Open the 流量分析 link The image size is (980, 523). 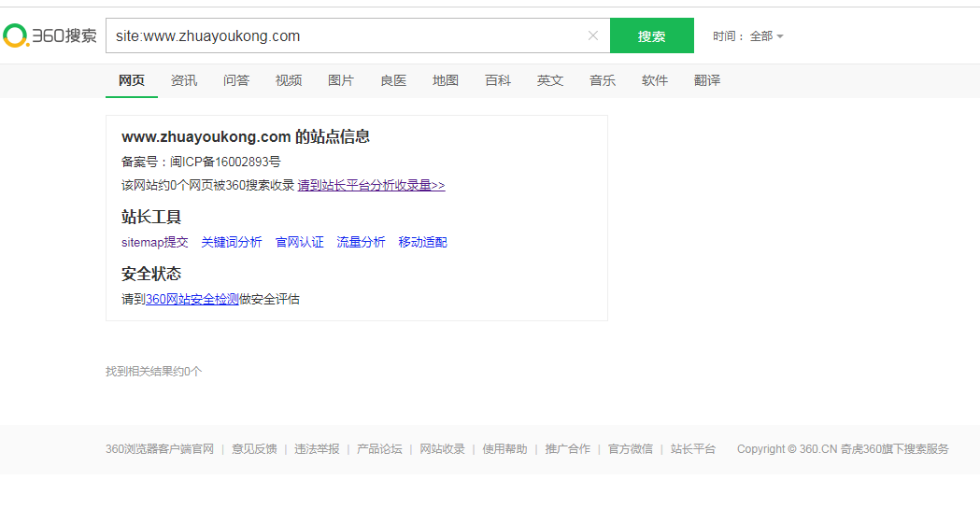point(361,243)
